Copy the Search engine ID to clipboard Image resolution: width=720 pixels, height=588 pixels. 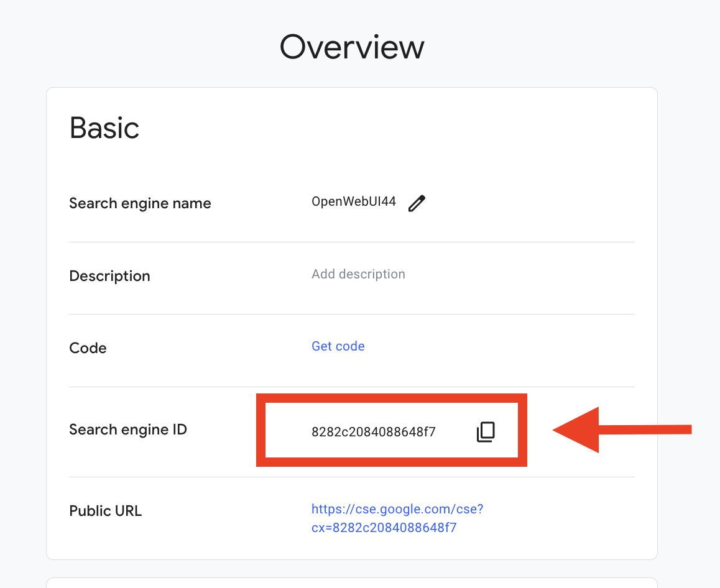[x=486, y=431]
